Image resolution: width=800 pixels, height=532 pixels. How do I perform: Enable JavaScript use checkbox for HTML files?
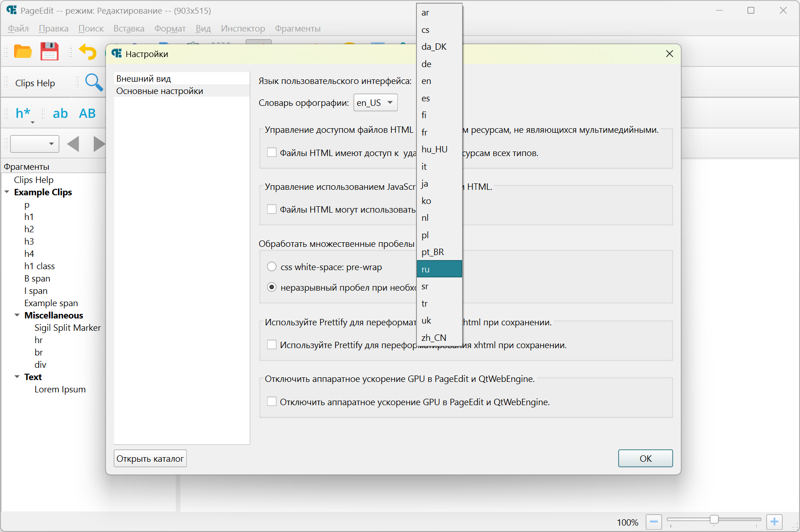point(272,209)
